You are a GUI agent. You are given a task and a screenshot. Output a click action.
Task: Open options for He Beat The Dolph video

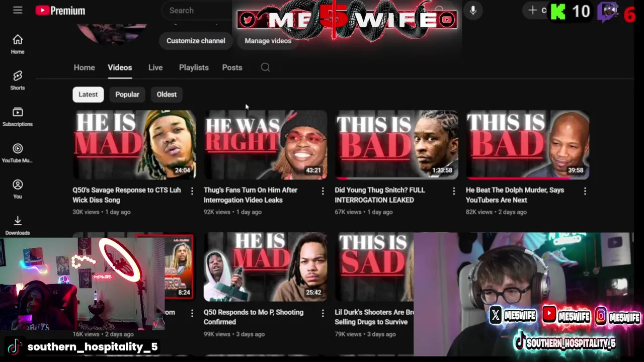click(x=585, y=191)
